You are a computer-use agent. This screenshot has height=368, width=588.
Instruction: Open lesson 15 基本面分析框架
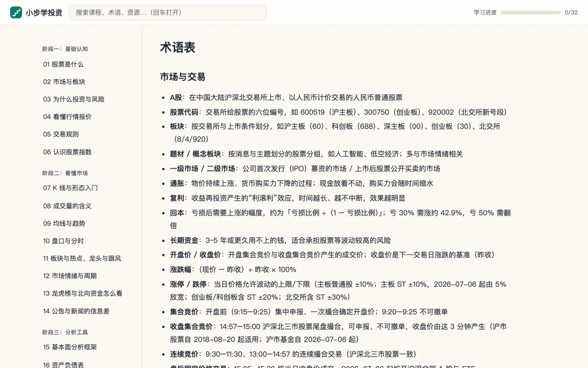tap(70, 347)
